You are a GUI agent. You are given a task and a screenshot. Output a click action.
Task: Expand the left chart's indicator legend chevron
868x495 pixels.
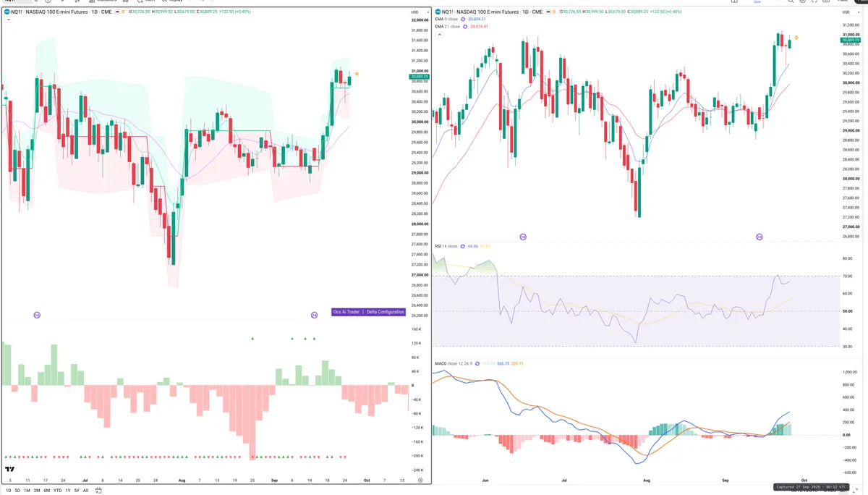[x=8, y=20]
